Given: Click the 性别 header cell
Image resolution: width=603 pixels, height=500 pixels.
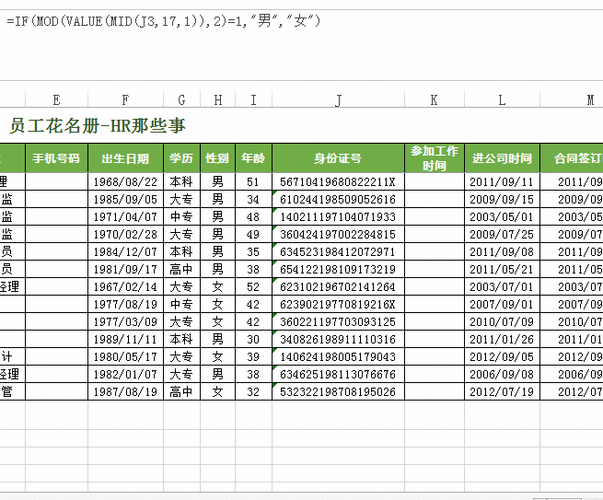Looking at the screenshot, I should point(218,158).
